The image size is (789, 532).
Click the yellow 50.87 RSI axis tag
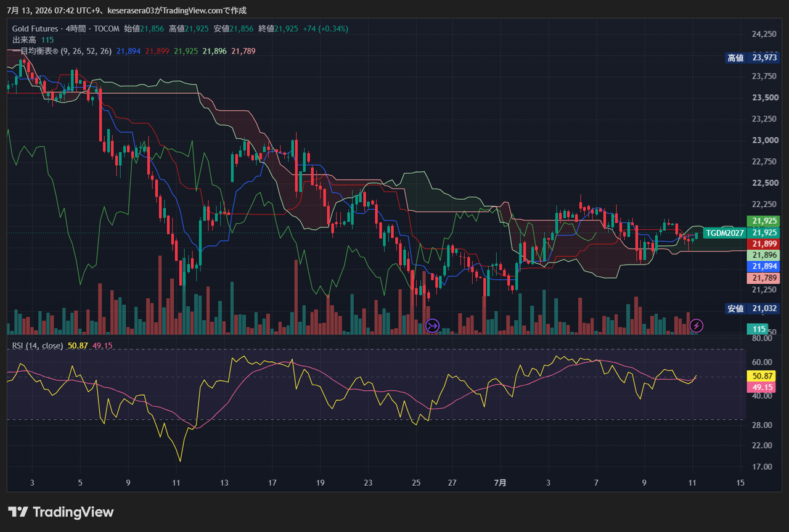(761, 376)
